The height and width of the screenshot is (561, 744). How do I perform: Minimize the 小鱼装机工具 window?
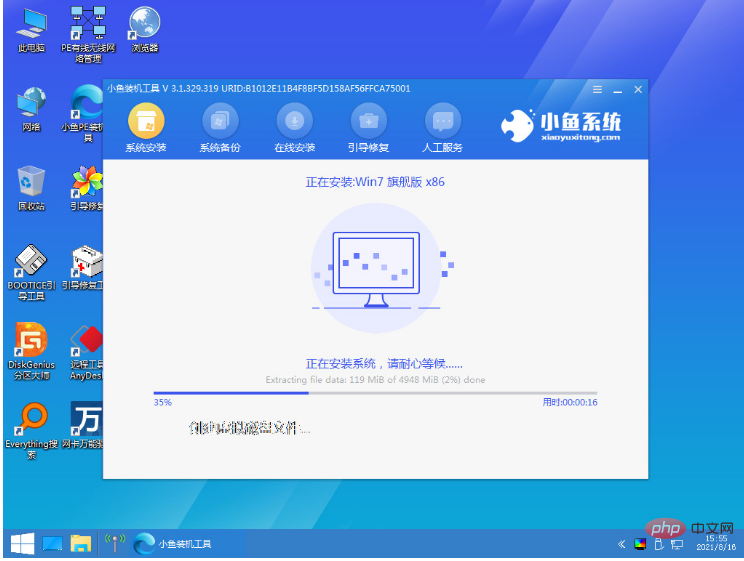617,90
